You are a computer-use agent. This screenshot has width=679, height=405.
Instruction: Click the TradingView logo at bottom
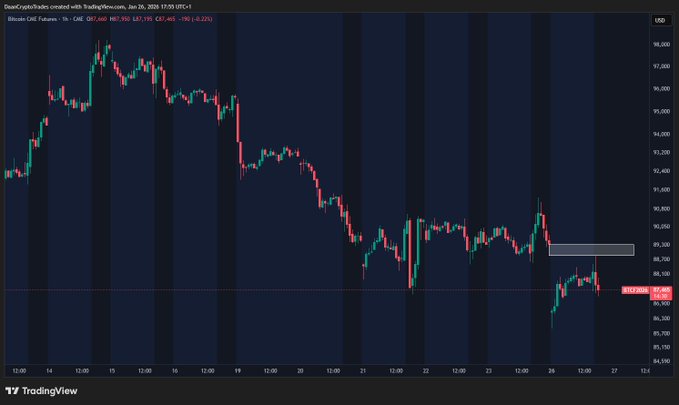click(42, 391)
